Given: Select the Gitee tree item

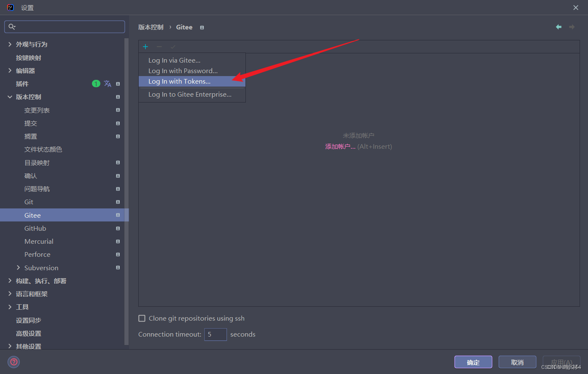Looking at the screenshot, I should [x=64, y=215].
